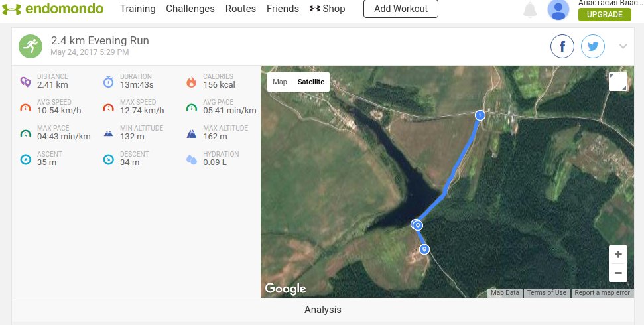Click the green UPGRADE button
This screenshot has height=325, width=644.
604,15
